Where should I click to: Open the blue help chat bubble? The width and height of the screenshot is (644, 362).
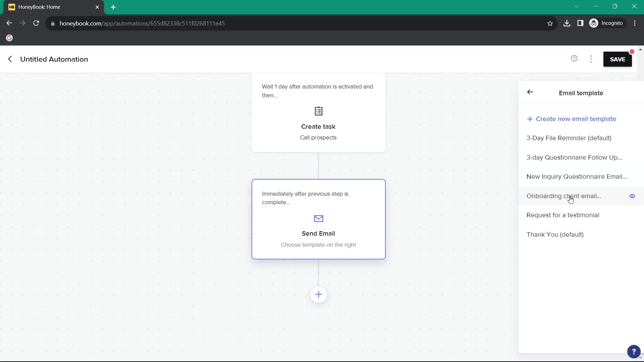pos(634,352)
